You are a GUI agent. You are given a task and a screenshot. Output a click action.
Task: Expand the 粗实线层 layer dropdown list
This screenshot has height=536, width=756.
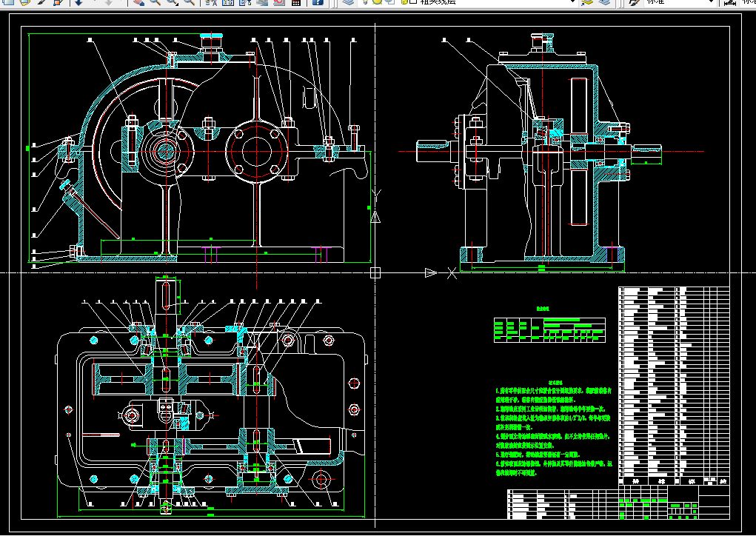[572, 2]
